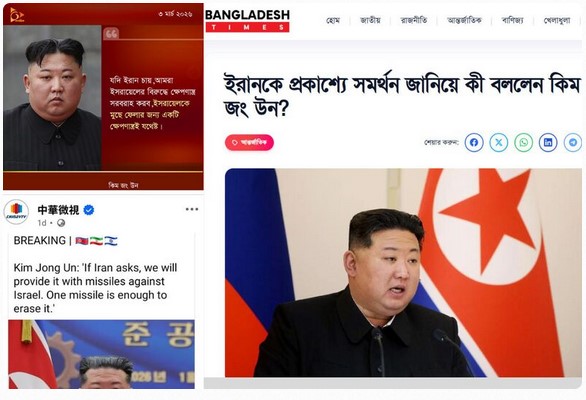
Task: Open the আন্তর্জাতিক navigation item
Action: (x=465, y=20)
